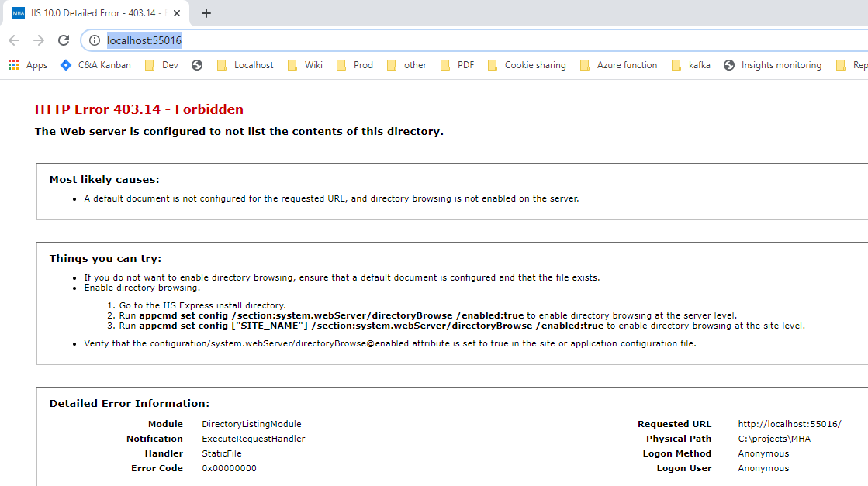
Task: Open the C&A Kanban bookmark
Action: 98,65
